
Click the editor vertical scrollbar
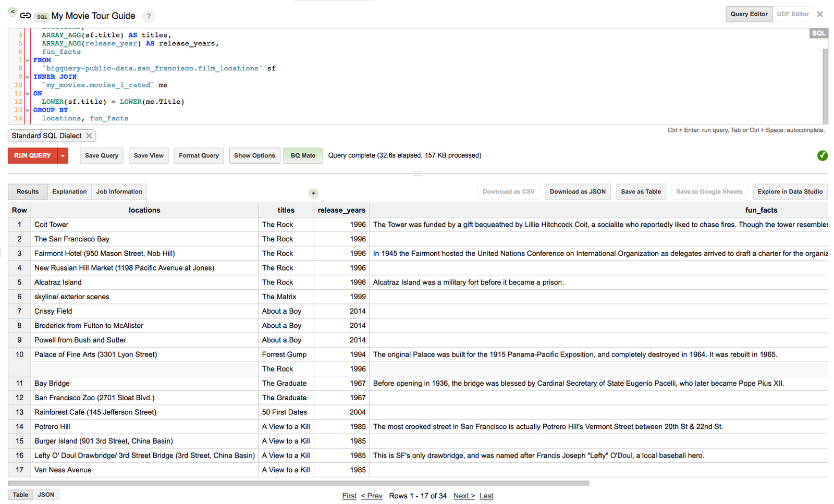tap(825, 86)
